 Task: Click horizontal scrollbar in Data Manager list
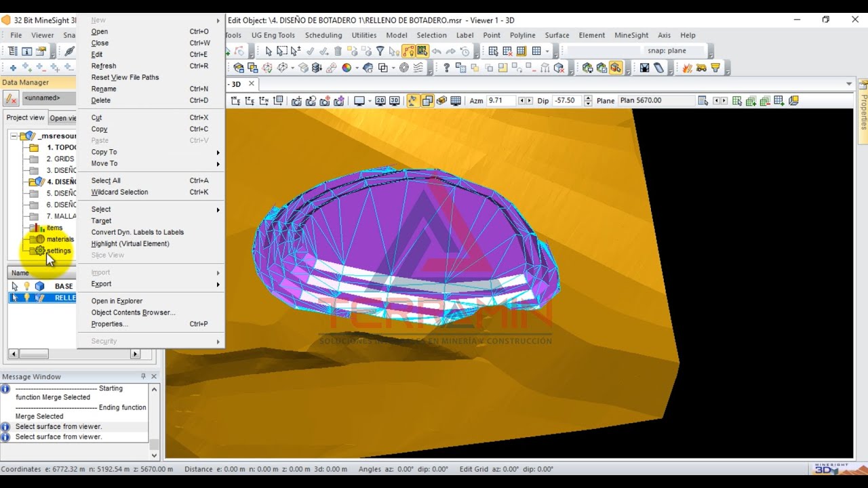74,354
